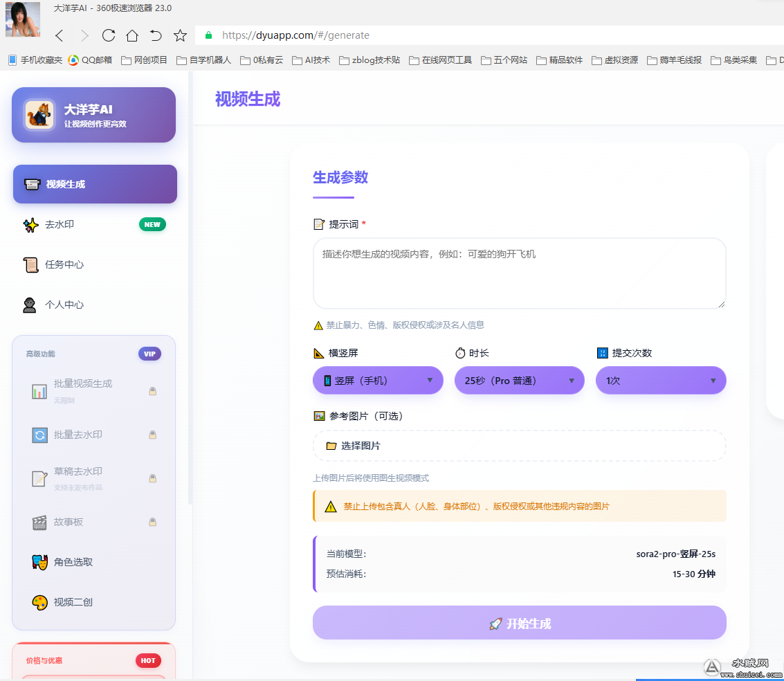Open 去水印 in the sidebar menu

[60, 225]
